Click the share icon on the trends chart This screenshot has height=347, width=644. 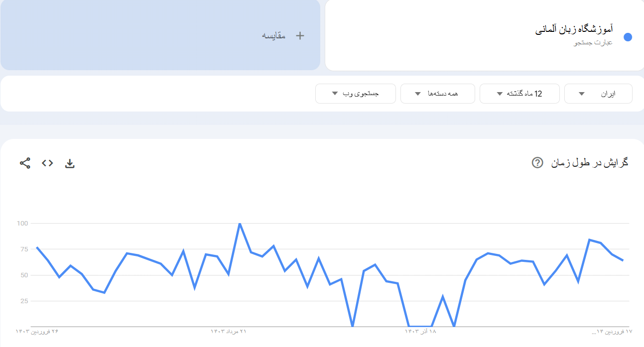coord(25,163)
